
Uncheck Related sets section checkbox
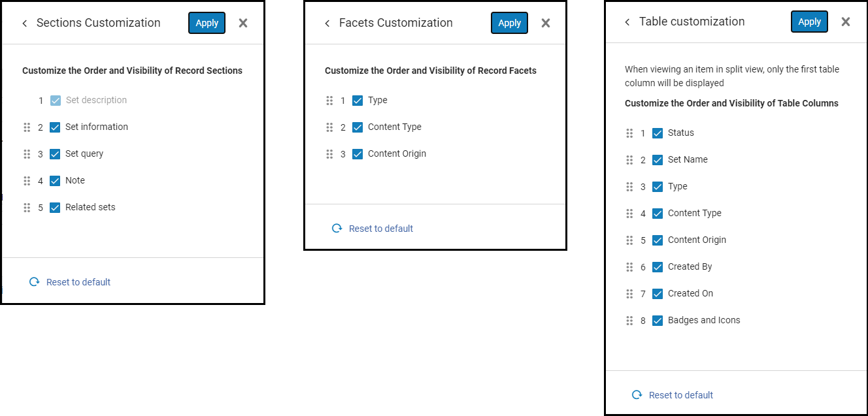click(55, 208)
